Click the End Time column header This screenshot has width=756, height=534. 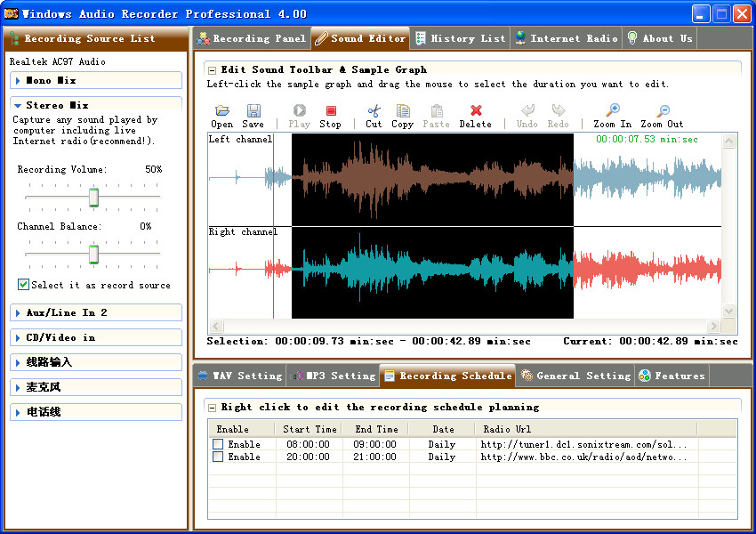[x=375, y=429]
